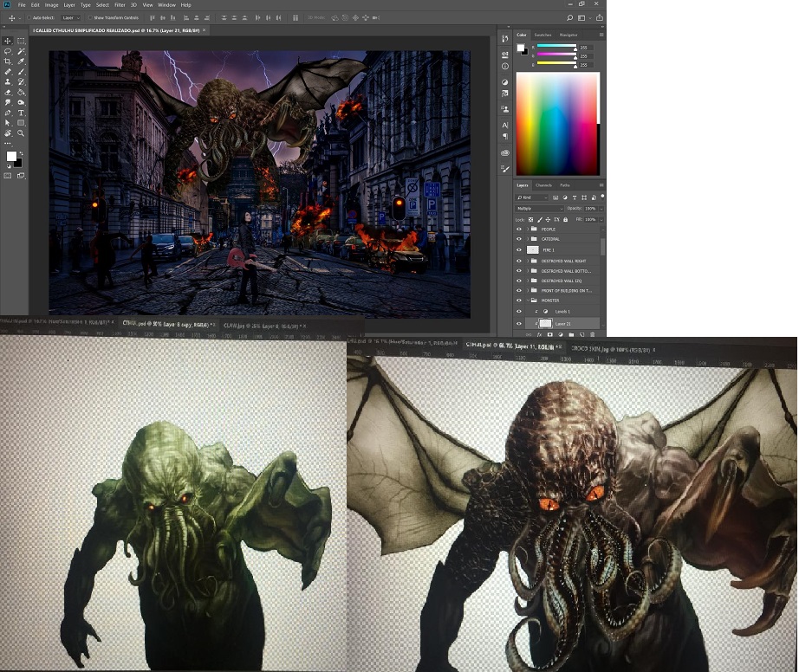The height and width of the screenshot is (672, 799).
Task: Select the Eraser tool
Action: 8,92
